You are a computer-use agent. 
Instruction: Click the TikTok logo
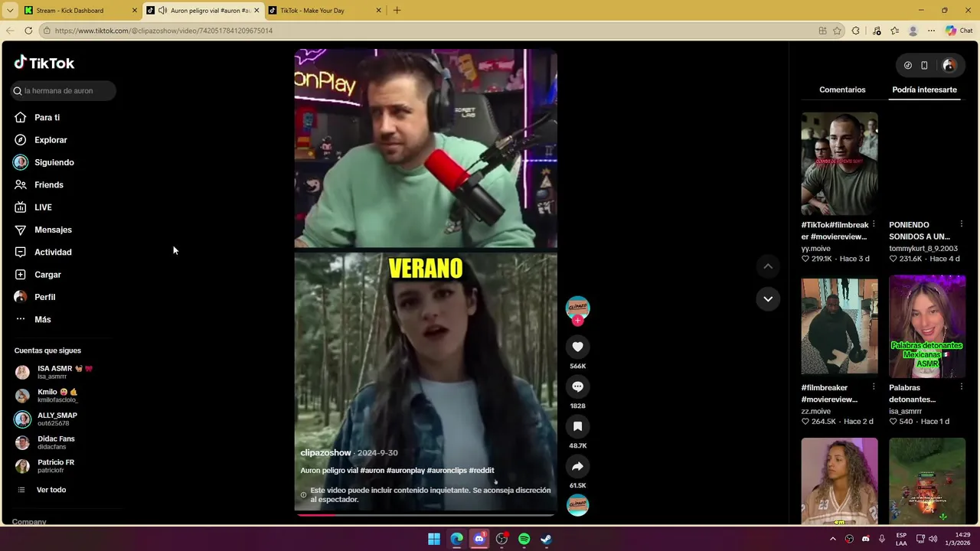pos(44,63)
